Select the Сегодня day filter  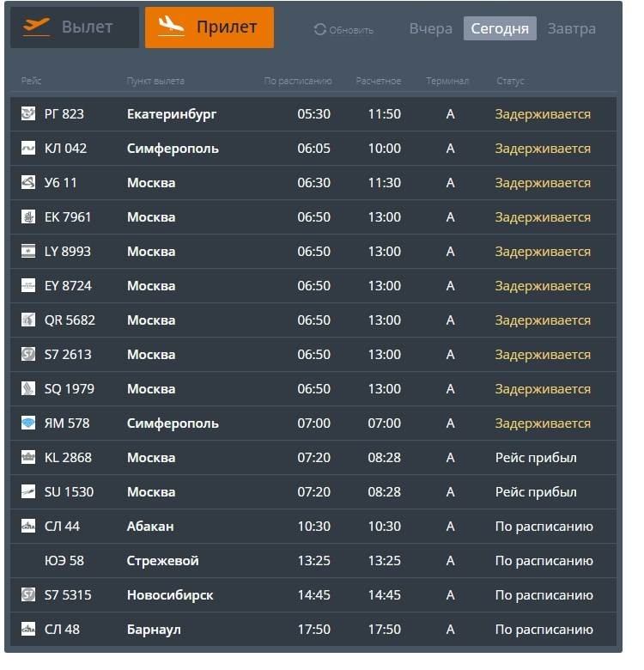tap(500, 28)
